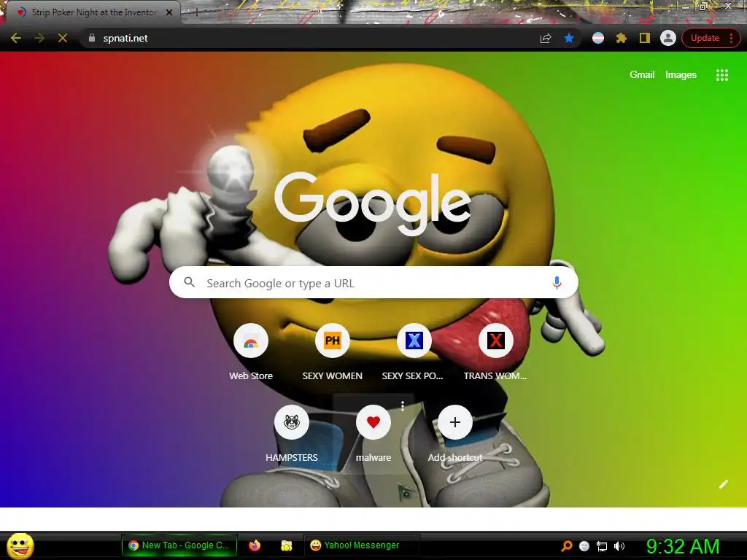Click the Google logo
The image size is (747, 560).
[x=373, y=203]
